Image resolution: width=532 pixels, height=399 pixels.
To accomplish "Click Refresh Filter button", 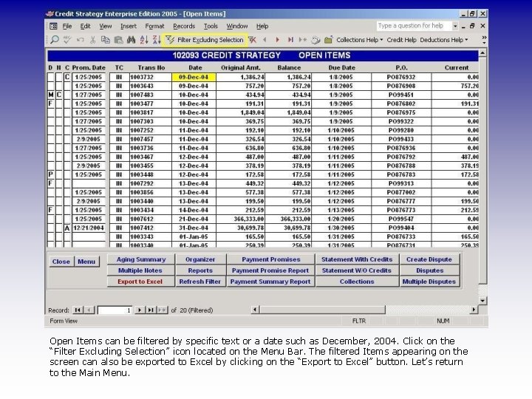I will tap(200, 282).
